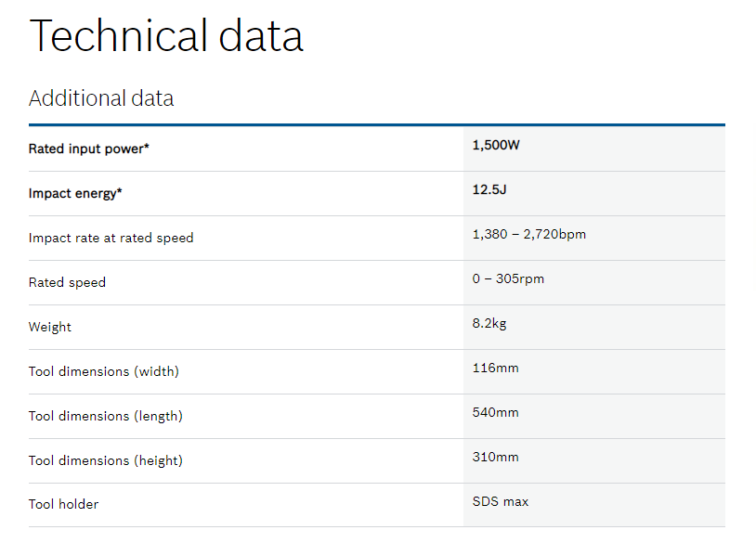
Task: Click the "Tool holder" row label
Action: point(63,504)
